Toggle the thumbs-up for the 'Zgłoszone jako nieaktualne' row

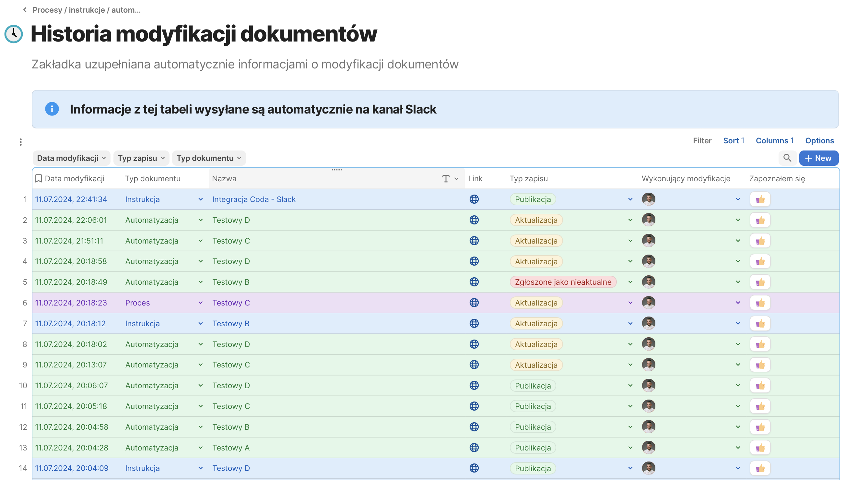click(x=760, y=282)
